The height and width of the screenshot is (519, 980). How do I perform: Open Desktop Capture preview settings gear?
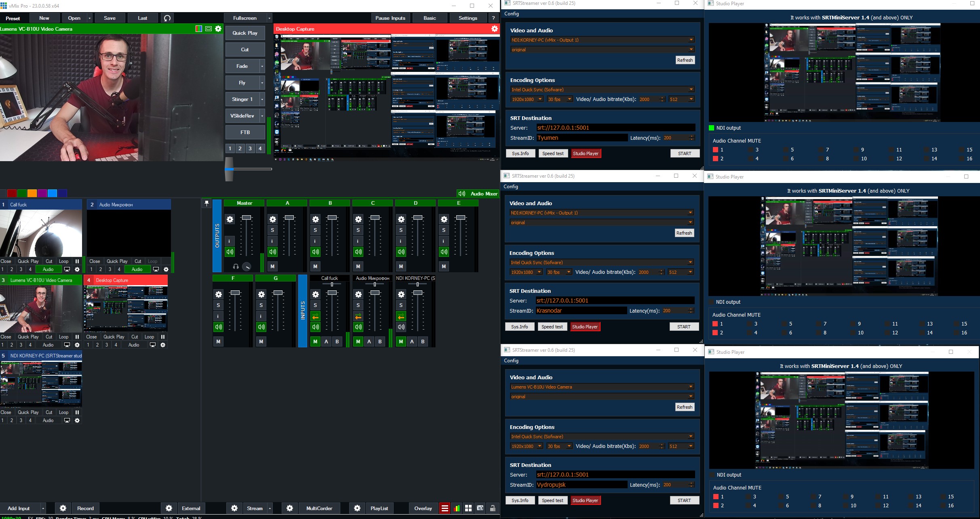point(494,29)
